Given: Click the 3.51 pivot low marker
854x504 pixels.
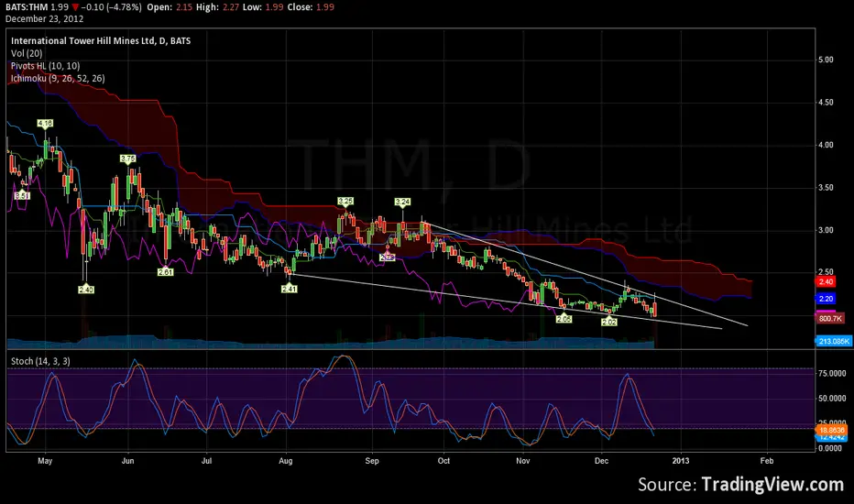Looking at the screenshot, I should click(22, 195).
